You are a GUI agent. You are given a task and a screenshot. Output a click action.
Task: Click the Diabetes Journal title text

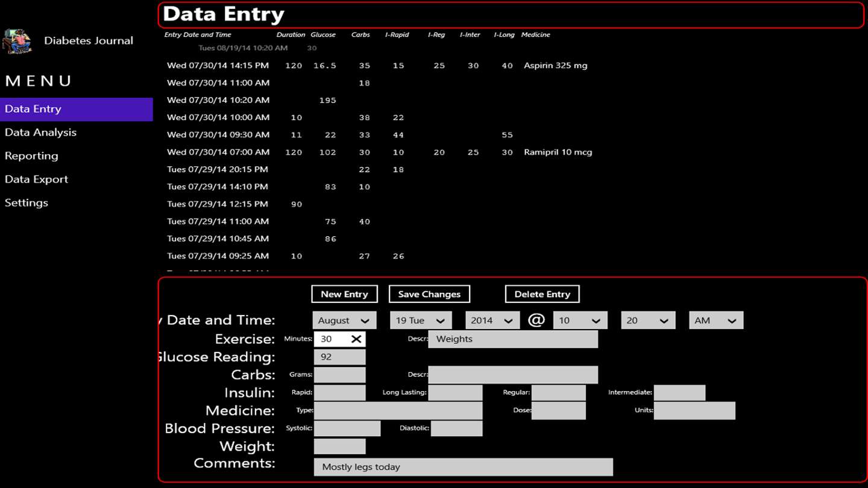(x=89, y=41)
